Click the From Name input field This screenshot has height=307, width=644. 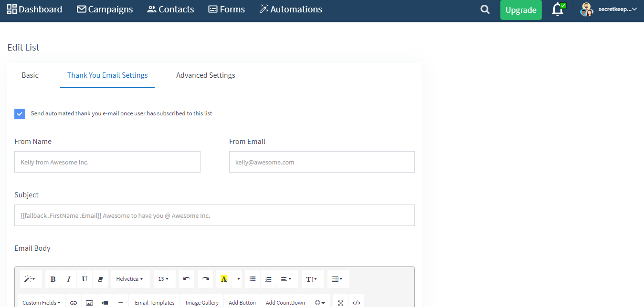[x=107, y=162]
